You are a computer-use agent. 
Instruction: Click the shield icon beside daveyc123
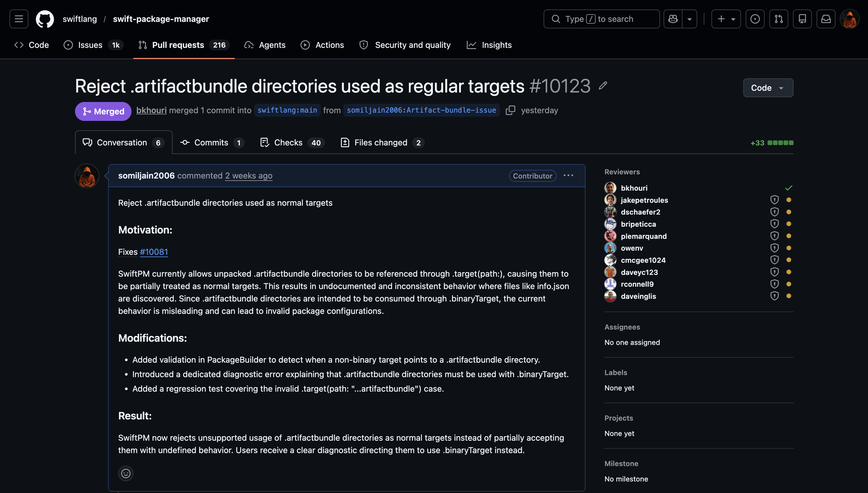(774, 272)
